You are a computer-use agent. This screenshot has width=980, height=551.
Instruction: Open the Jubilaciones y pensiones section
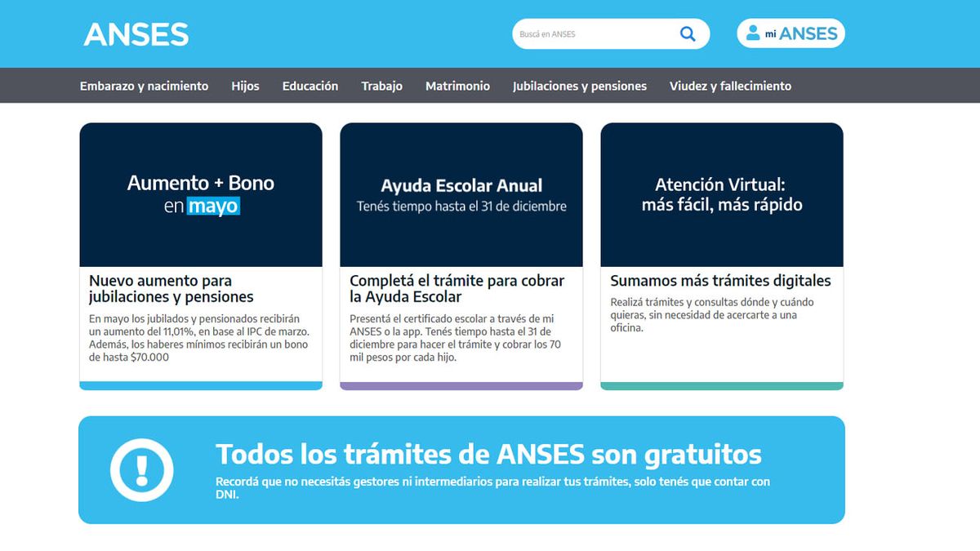point(579,86)
